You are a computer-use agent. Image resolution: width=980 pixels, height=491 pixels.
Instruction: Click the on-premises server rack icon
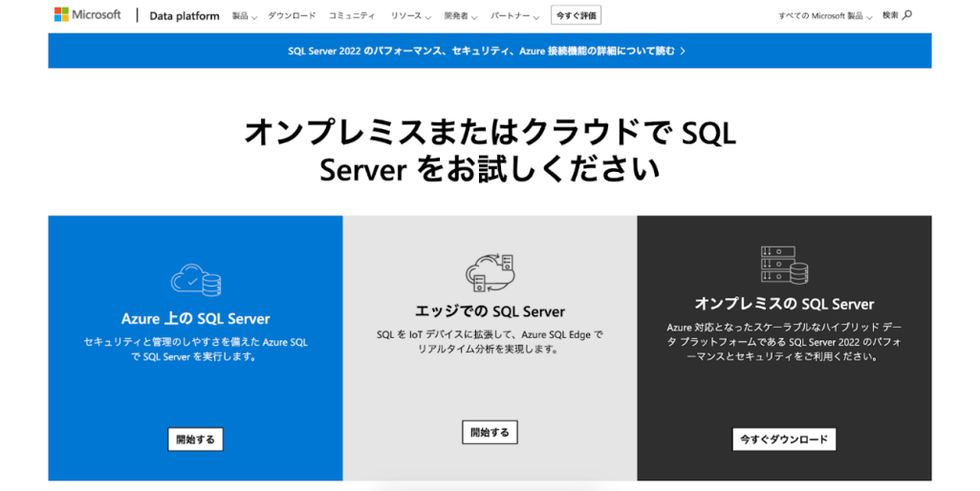pyautogui.click(x=784, y=265)
